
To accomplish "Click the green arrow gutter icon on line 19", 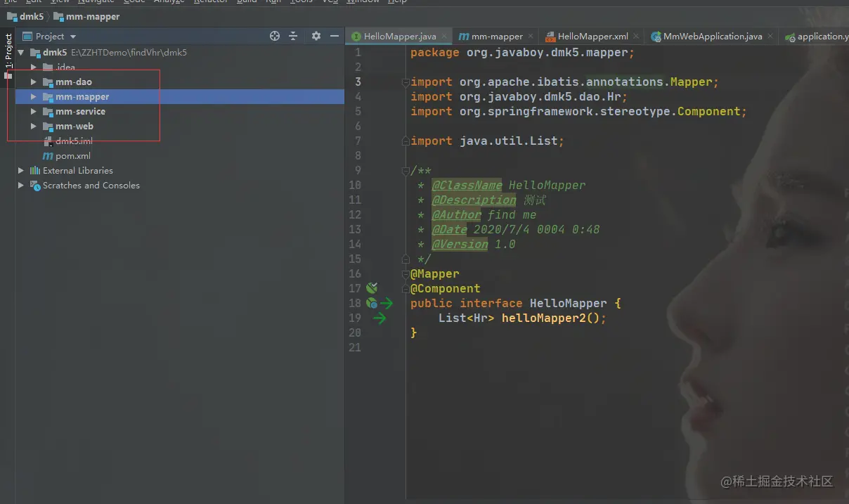I will tap(380, 318).
